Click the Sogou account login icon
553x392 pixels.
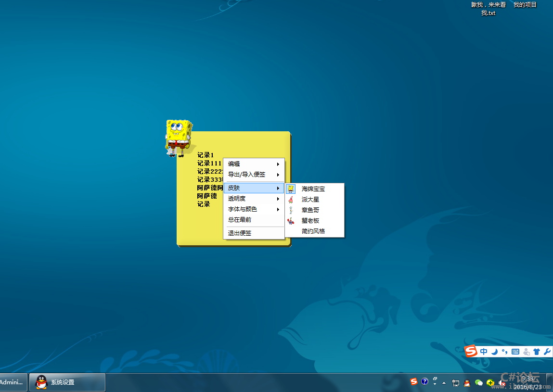[x=526, y=352]
